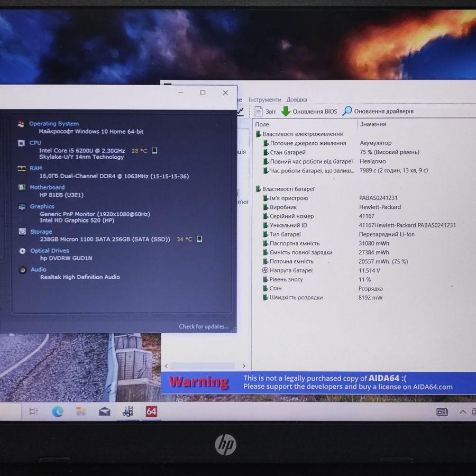Viewport: 476px width, 476px height.
Task: Click the RAM module icon
Action: pos(22,169)
